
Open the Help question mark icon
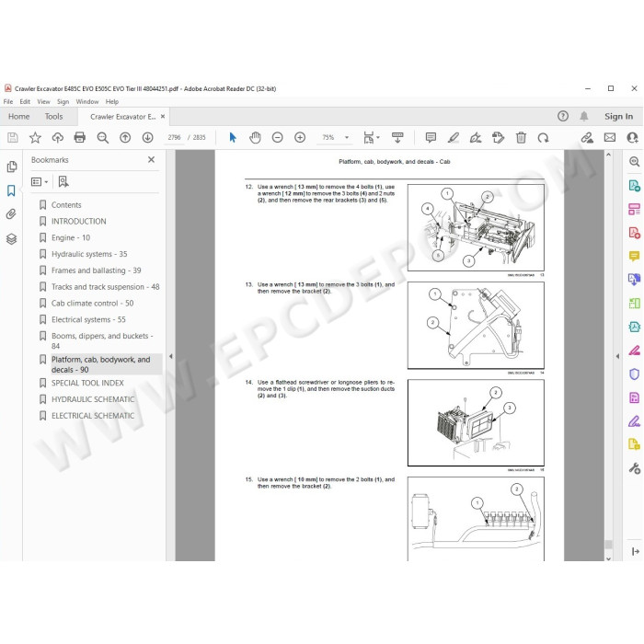tap(563, 116)
